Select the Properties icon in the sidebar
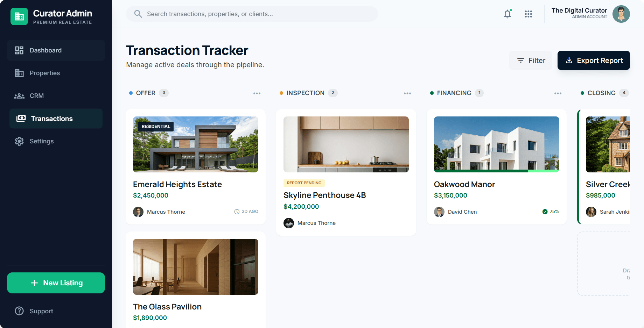Screen dimensions: 644x328 point(20,73)
